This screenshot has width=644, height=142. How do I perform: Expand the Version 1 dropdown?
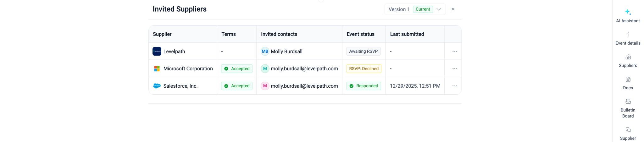[x=439, y=9]
